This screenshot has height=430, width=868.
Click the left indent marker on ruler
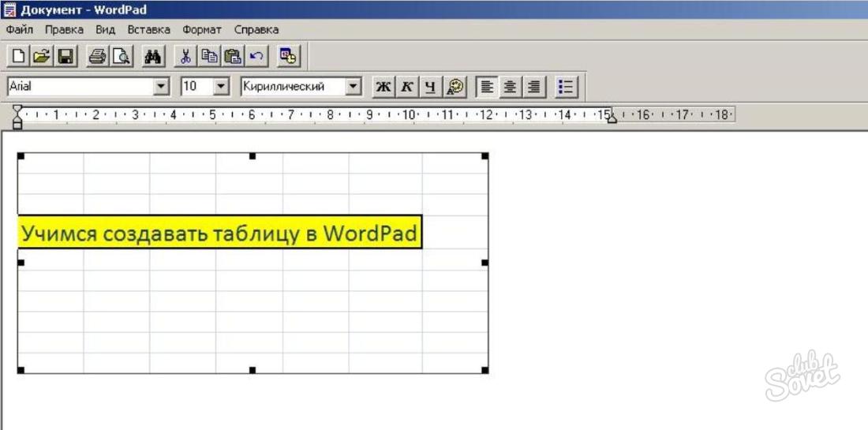coord(17,117)
